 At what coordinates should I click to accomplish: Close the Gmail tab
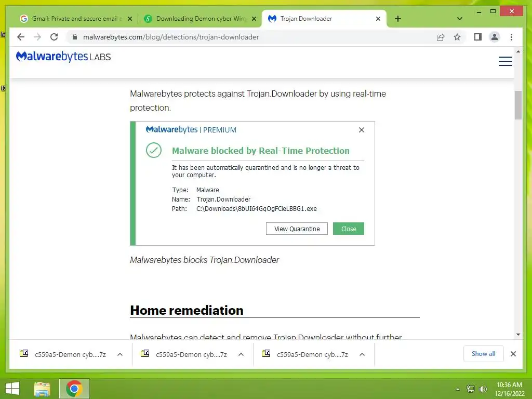(129, 19)
